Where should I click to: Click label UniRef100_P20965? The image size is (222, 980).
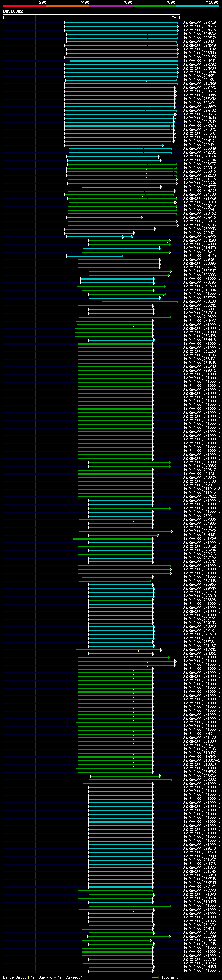(199, 584)
